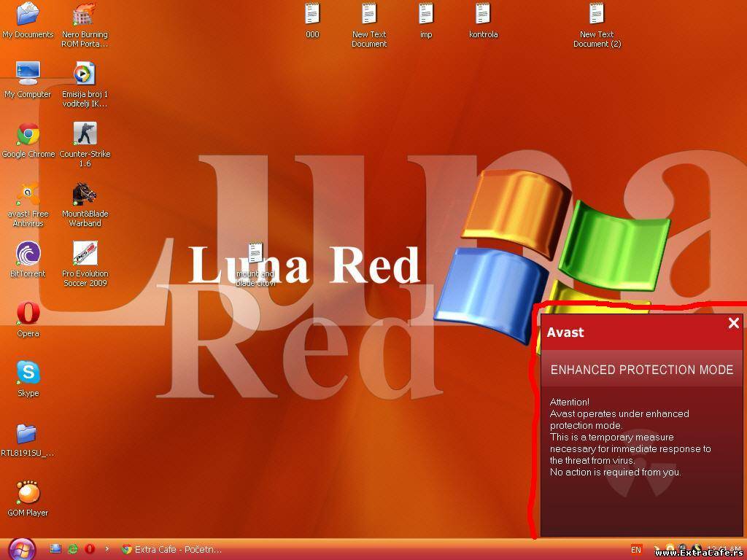Screen dimensions: 747x560
Task: Launch GOM Player desktop shortcut
Action: tap(28, 493)
